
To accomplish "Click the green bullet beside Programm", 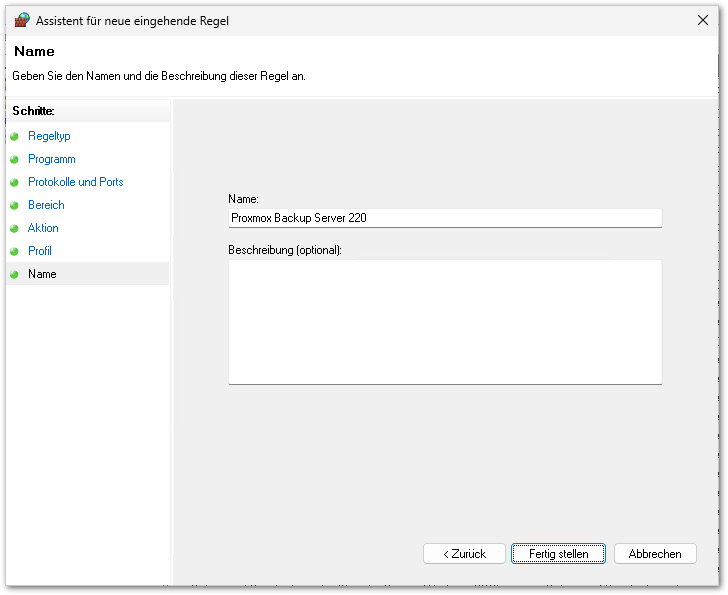I will tap(15, 159).
